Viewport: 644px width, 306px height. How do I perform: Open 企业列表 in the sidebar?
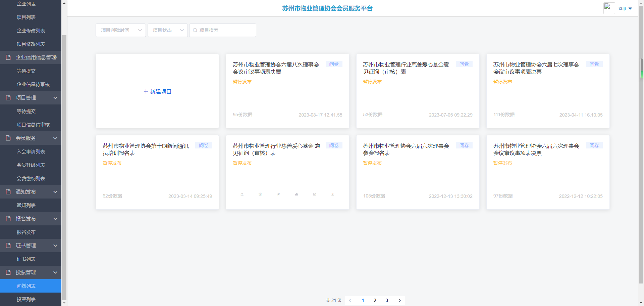pos(31,4)
